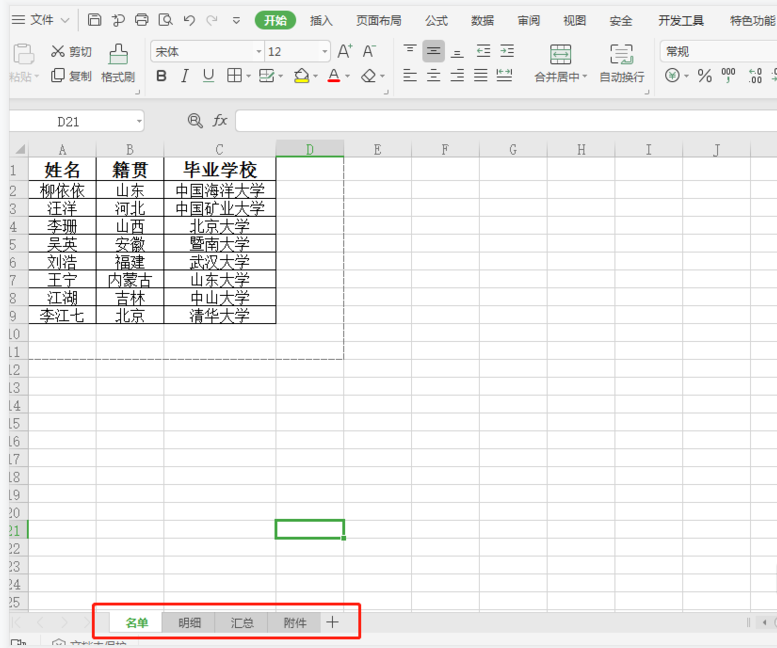
Task: Select the 明细 sheet tab
Action: (189, 623)
